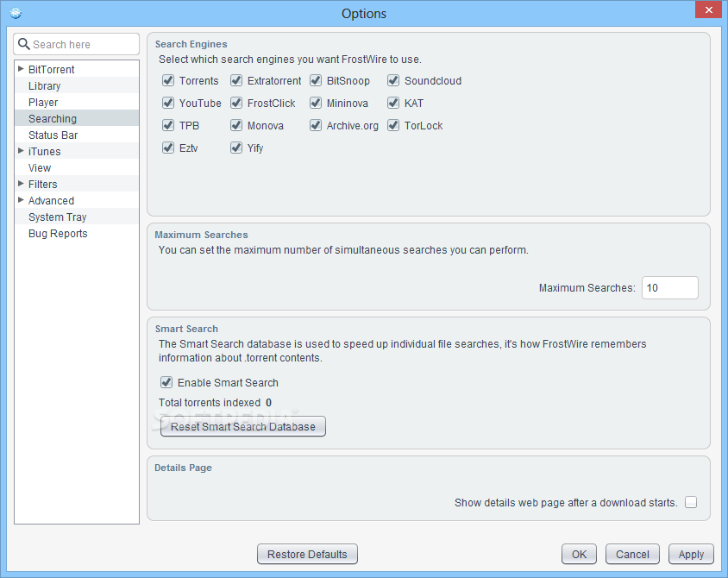The image size is (728, 578).
Task: Expand the iTunes tree node arrow
Action: pyautogui.click(x=21, y=151)
